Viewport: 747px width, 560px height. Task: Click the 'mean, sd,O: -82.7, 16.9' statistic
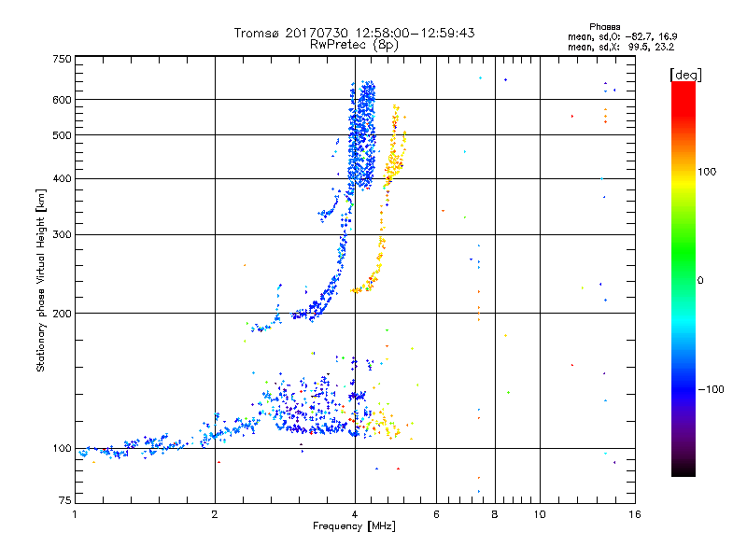[622, 36]
